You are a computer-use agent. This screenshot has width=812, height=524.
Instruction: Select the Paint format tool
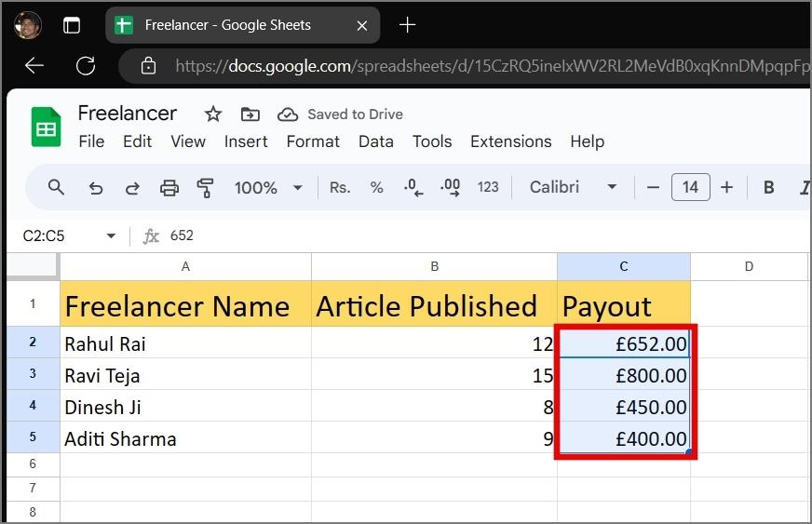[205, 188]
